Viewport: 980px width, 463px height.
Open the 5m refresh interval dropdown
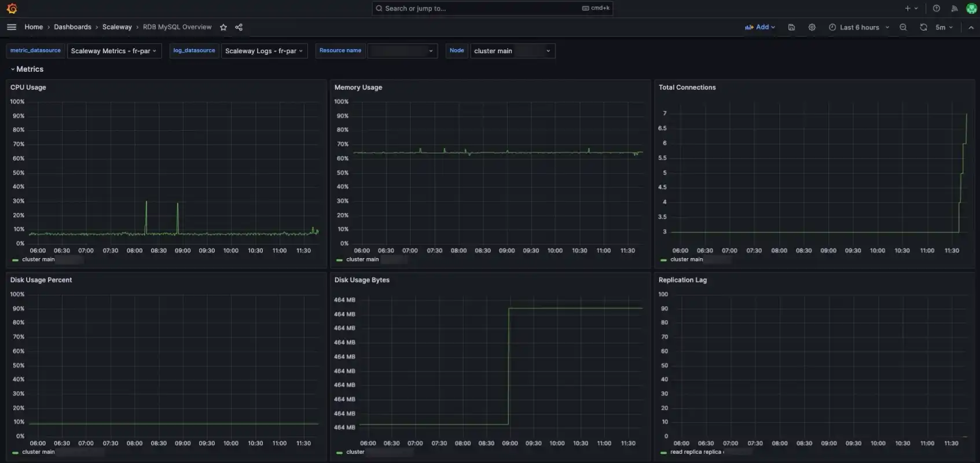[944, 27]
